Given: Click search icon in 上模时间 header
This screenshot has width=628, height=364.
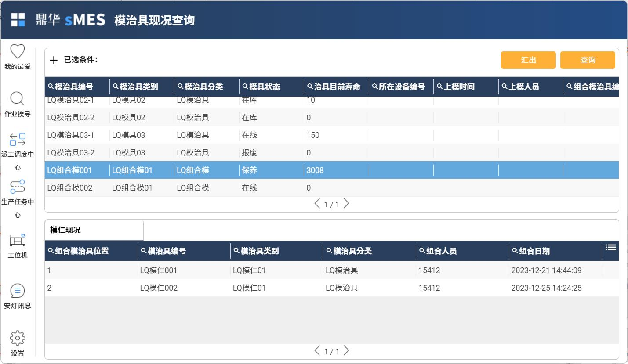Looking at the screenshot, I should point(439,87).
